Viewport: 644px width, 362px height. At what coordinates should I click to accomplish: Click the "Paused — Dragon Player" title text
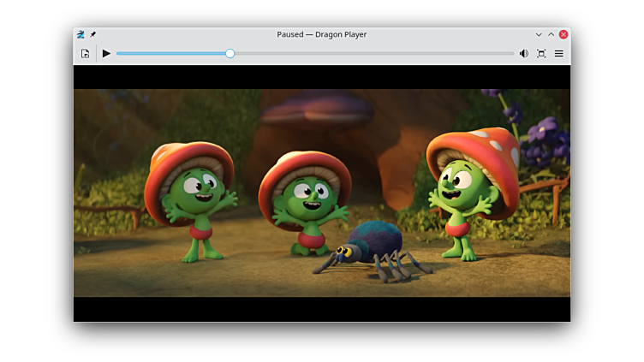321,34
